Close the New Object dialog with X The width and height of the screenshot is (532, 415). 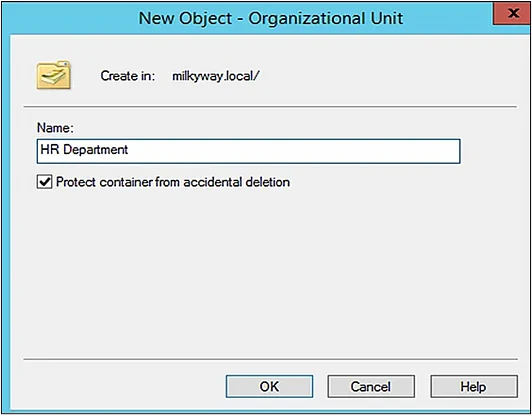click(513, 14)
